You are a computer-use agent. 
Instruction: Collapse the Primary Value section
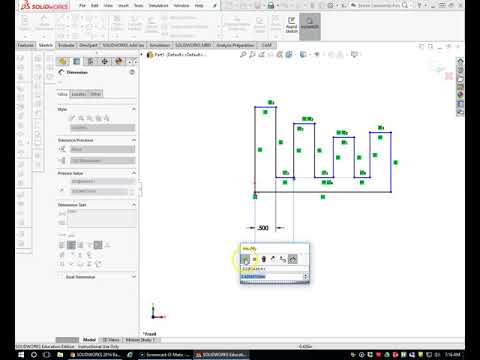[x=134, y=173]
